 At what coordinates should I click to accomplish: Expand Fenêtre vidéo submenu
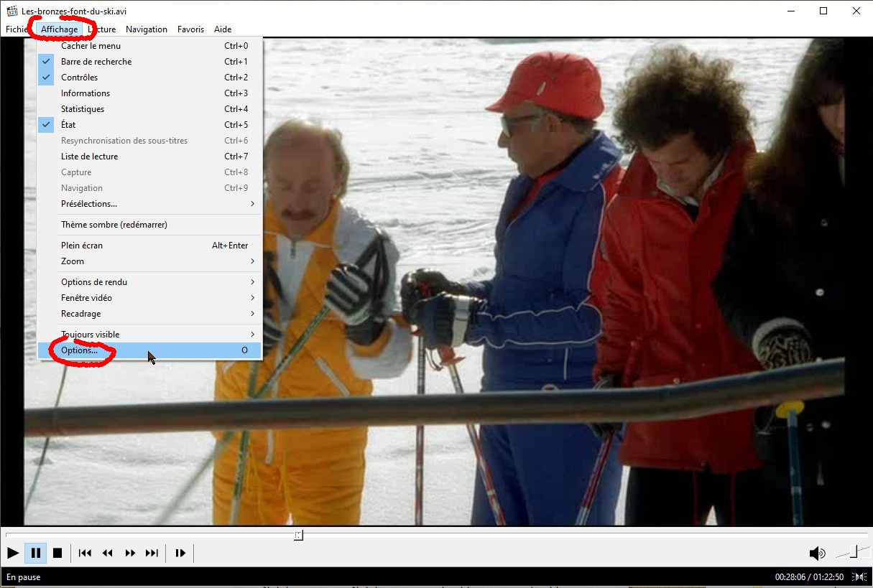pyautogui.click(x=150, y=298)
